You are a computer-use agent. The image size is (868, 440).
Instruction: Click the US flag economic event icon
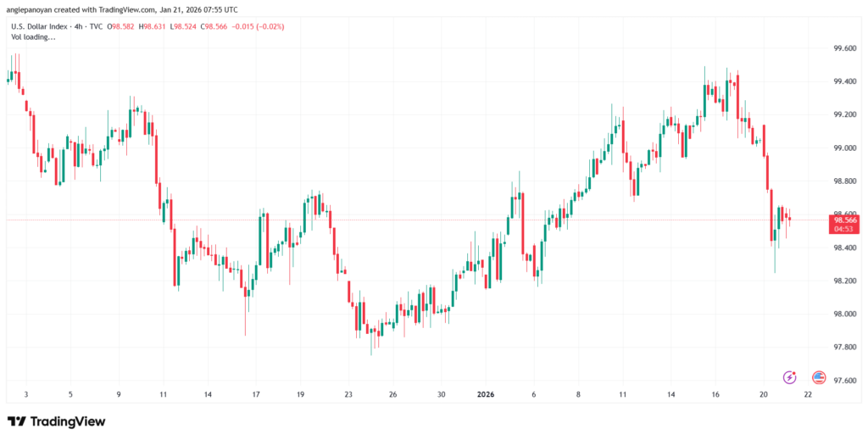[x=818, y=377]
